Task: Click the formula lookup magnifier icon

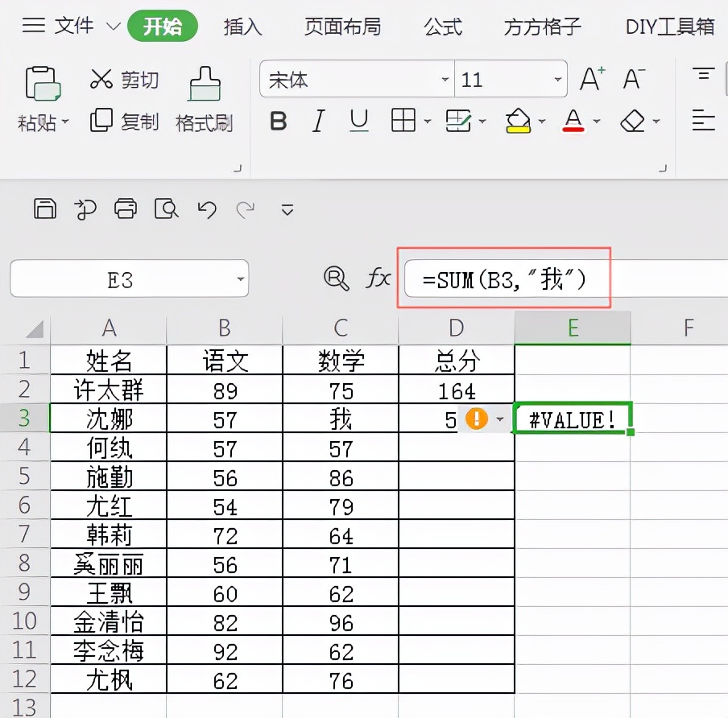Action: tap(336, 279)
